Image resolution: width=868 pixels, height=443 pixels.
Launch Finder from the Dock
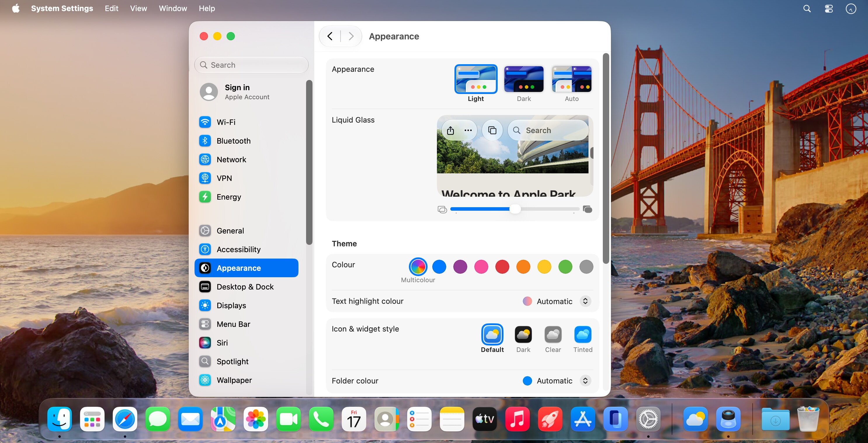[x=60, y=419]
